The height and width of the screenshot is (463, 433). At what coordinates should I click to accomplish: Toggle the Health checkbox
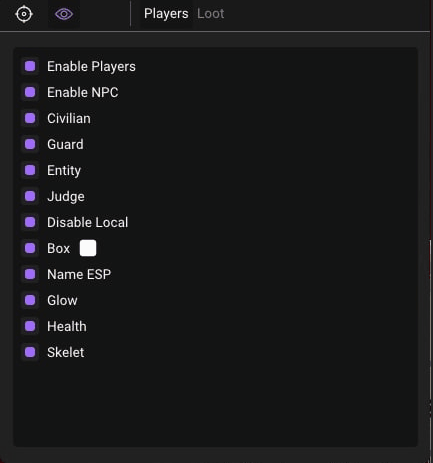pyautogui.click(x=30, y=326)
